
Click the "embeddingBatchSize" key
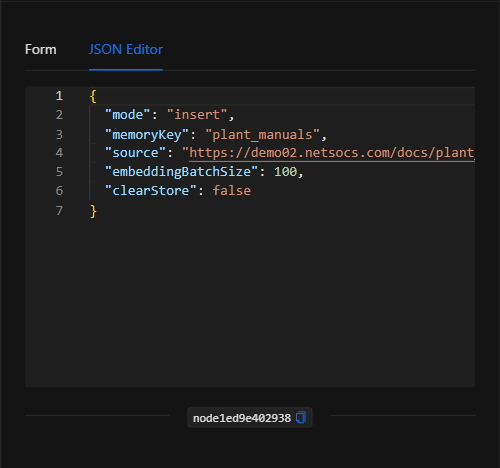182,172
